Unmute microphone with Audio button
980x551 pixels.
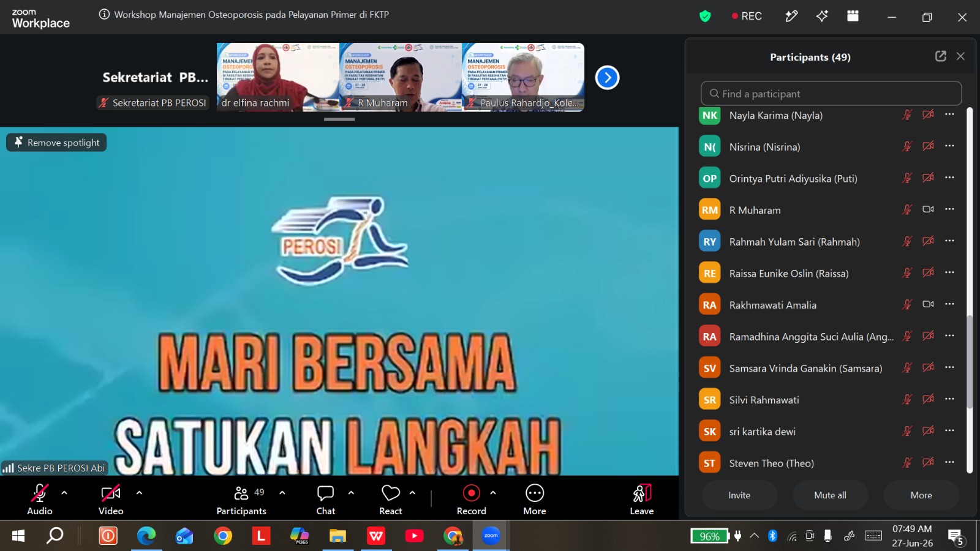[40, 499]
